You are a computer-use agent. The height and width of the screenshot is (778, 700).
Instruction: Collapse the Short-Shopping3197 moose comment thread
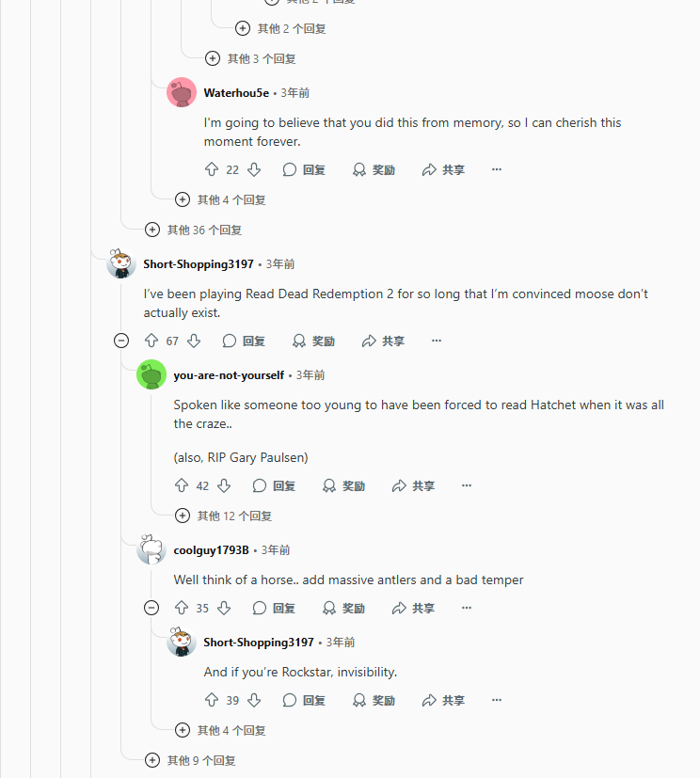pyautogui.click(x=121, y=341)
